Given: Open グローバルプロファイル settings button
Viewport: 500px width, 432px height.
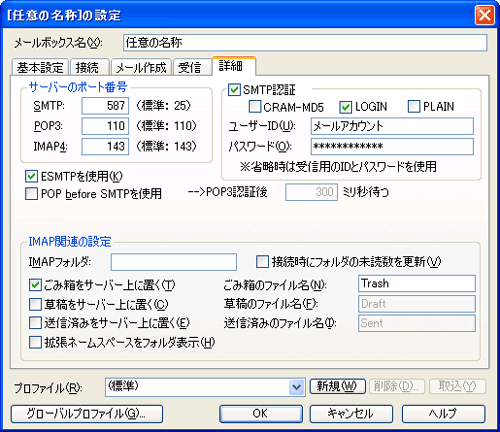Looking at the screenshot, I should 87,414.
